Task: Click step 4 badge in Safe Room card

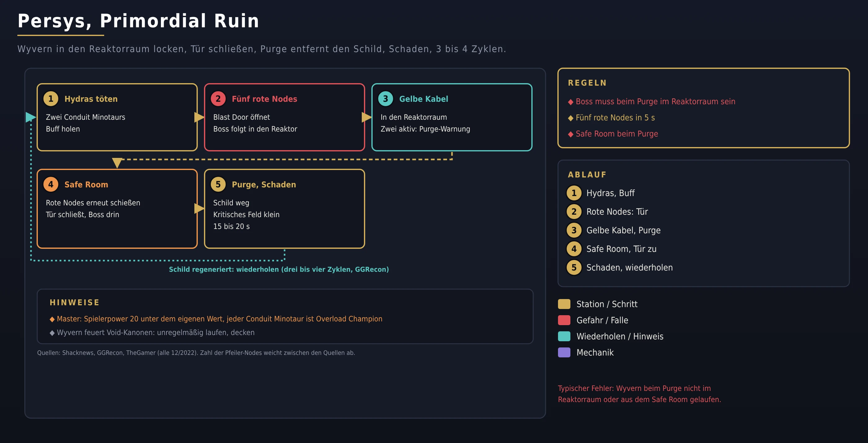Action: tap(51, 184)
